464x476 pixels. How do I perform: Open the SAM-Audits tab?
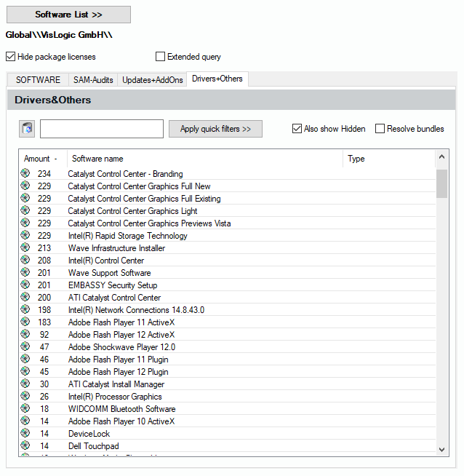coord(93,80)
